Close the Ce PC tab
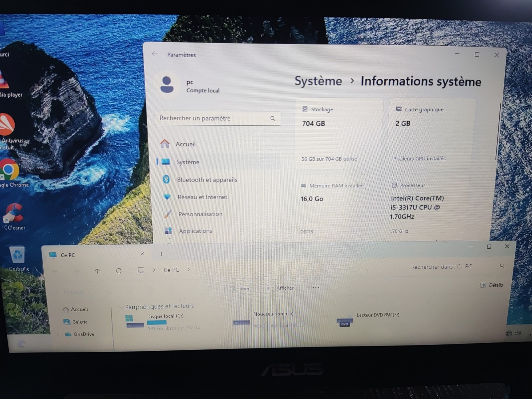Viewport: 532px width, 399px height. [142, 254]
